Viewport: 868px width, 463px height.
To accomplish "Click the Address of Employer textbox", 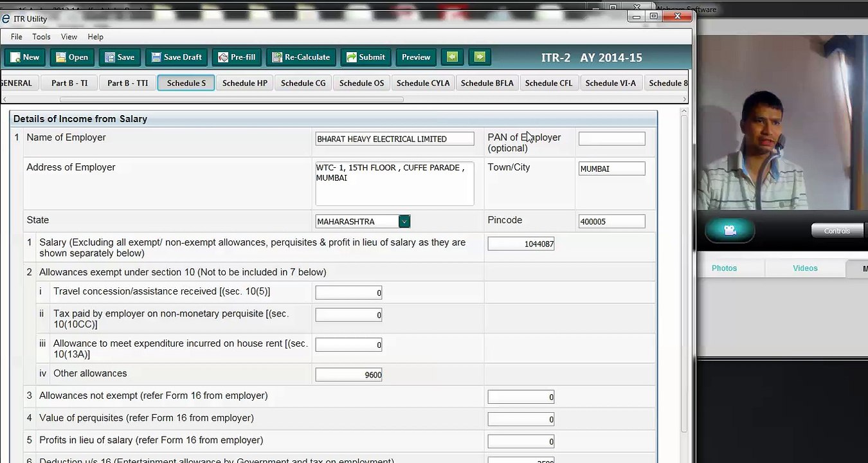I will pyautogui.click(x=394, y=183).
